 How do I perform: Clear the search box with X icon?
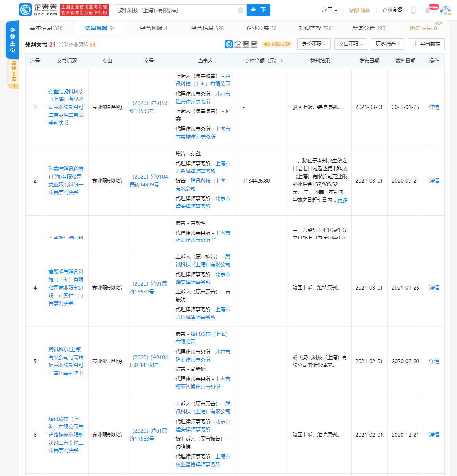(240, 10)
